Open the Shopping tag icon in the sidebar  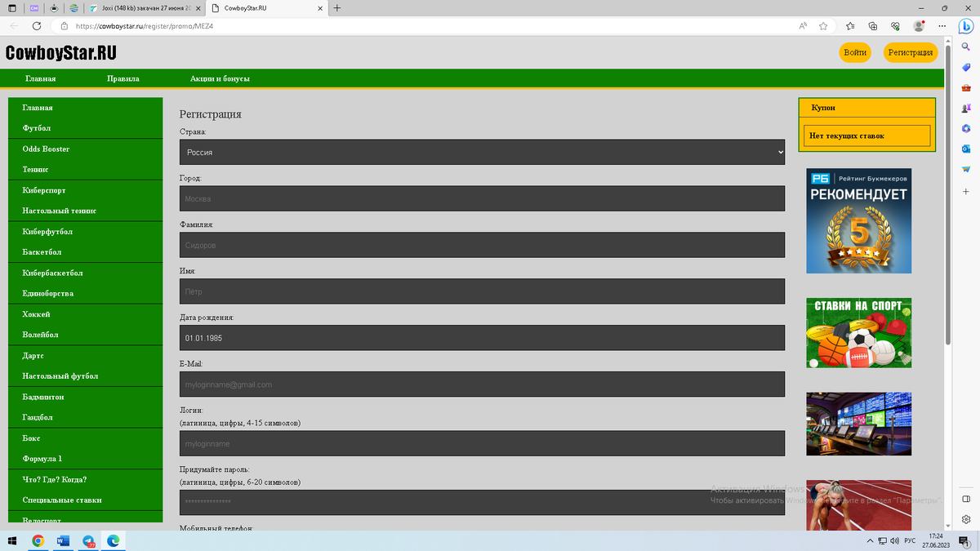[x=966, y=68]
